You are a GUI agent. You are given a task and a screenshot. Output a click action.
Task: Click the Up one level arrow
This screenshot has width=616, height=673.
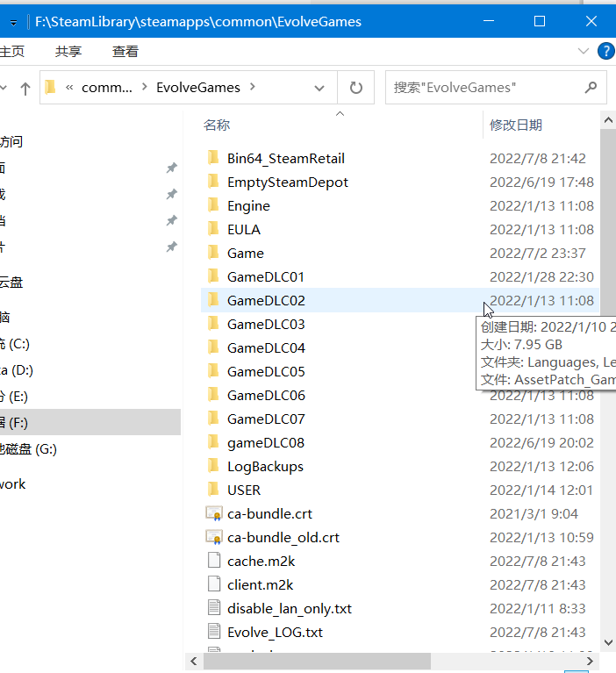coord(25,89)
